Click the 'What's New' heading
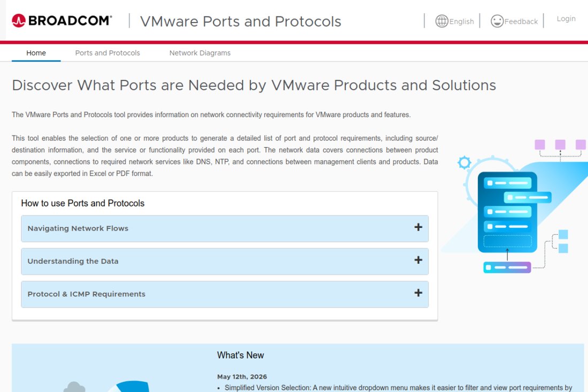Image resolution: width=588 pixels, height=392 pixels. (x=241, y=355)
